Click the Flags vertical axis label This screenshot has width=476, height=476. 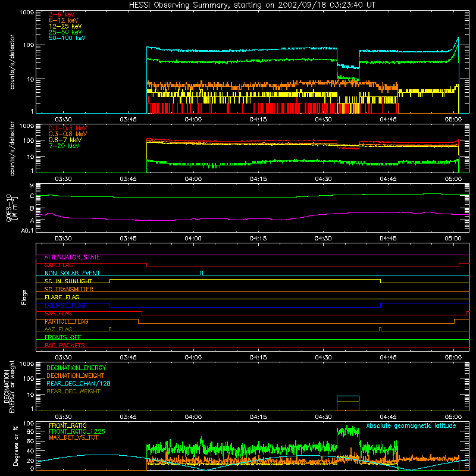coord(24,297)
